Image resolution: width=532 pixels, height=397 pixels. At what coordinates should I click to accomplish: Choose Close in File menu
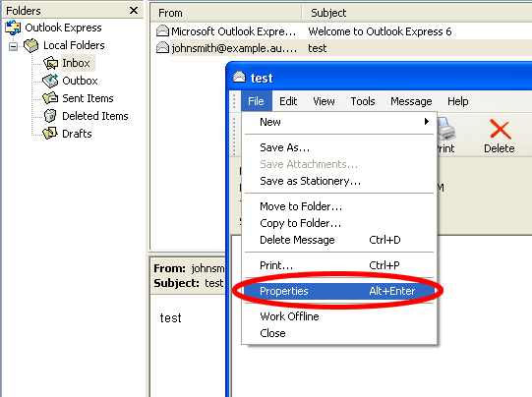click(339, 333)
